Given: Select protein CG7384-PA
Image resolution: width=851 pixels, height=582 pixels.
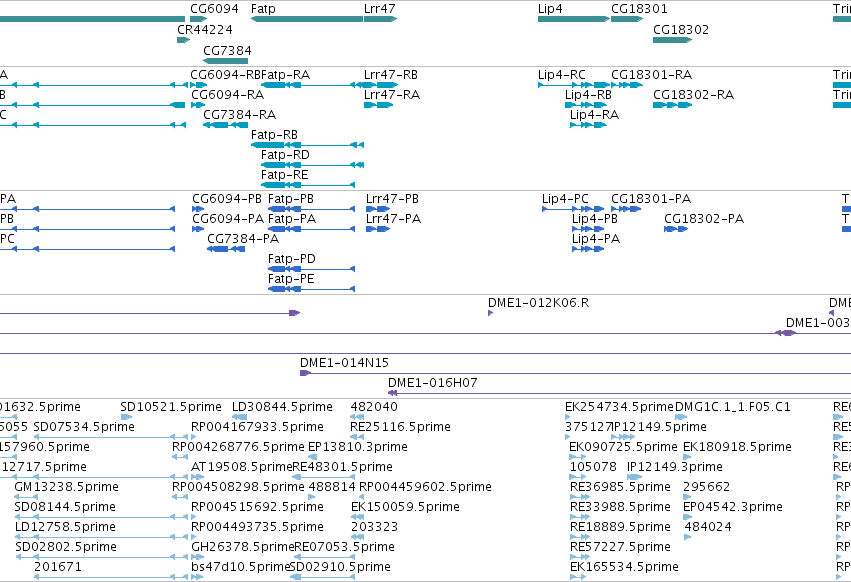Looking at the screenshot, I should click(x=243, y=239).
